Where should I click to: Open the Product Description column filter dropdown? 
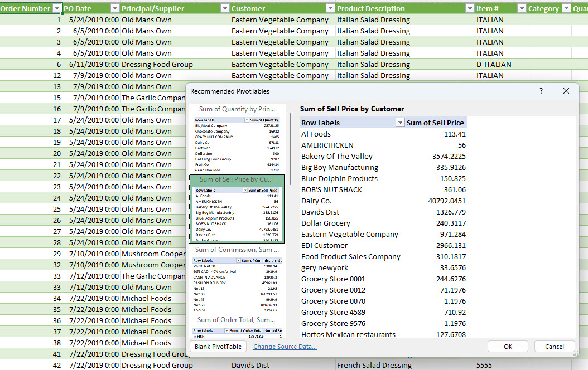pyautogui.click(x=470, y=8)
